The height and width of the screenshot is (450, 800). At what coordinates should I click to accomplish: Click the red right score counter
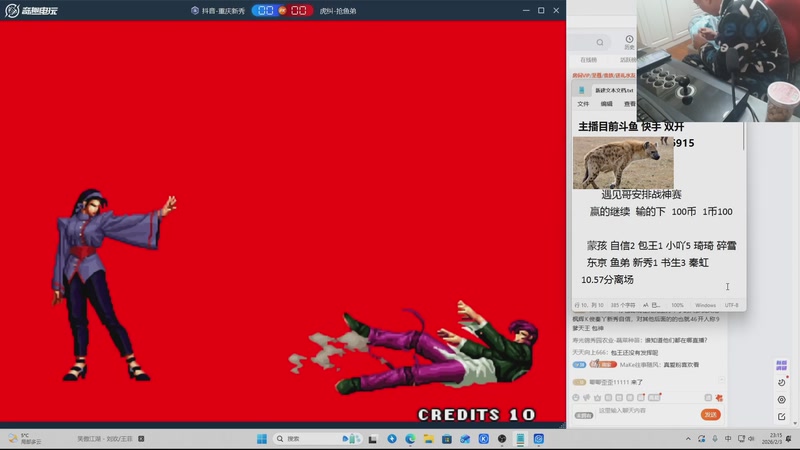point(299,11)
